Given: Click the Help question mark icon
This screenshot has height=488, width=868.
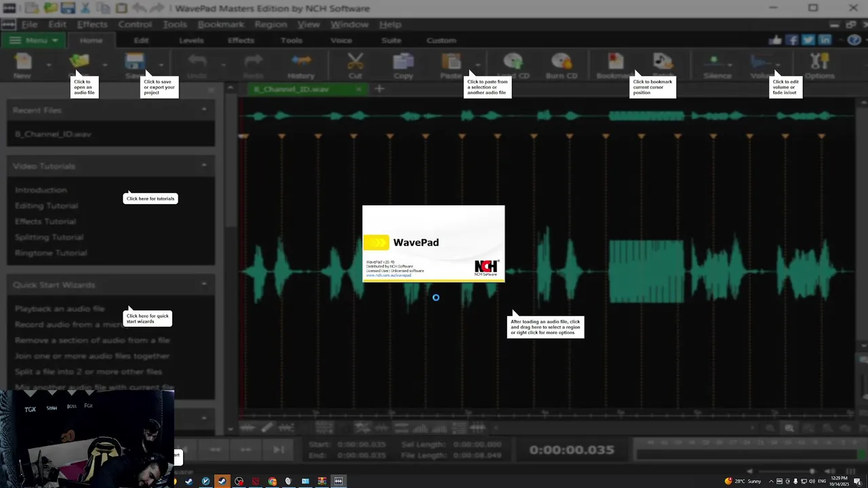Looking at the screenshot, I should (x=854, y=40).
